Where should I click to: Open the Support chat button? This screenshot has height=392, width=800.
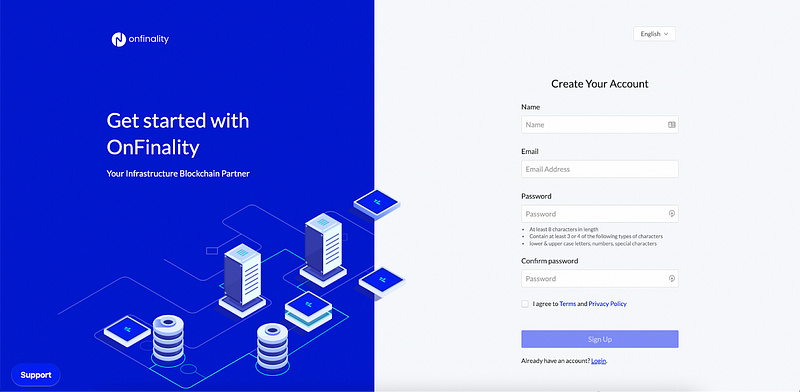coord(36,375)
